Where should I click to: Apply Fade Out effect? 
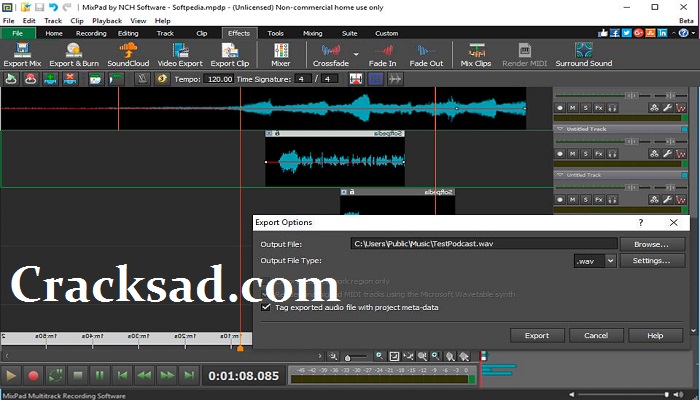pos(426,54)
